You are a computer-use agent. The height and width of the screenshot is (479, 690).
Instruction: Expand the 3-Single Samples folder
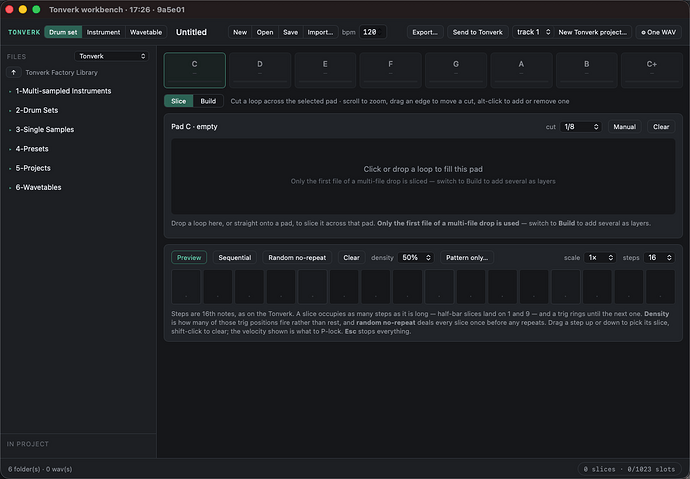click(x=45, y=130)
